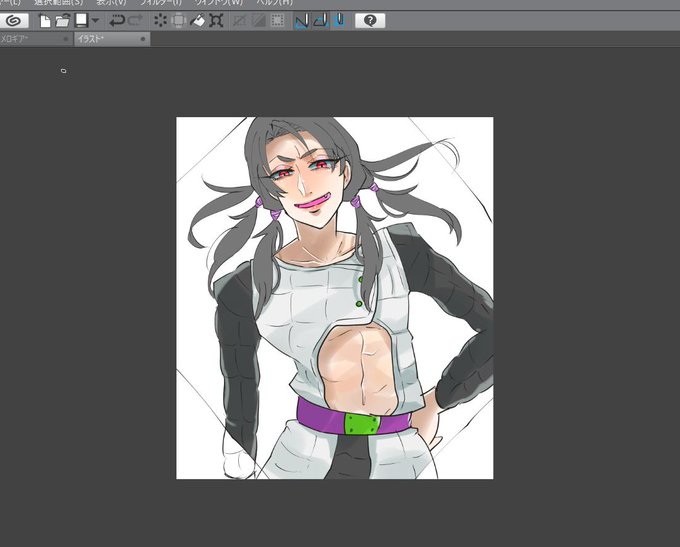Invert the selected area icon
This screenshot has width=680, height=547.
(258, 20)
